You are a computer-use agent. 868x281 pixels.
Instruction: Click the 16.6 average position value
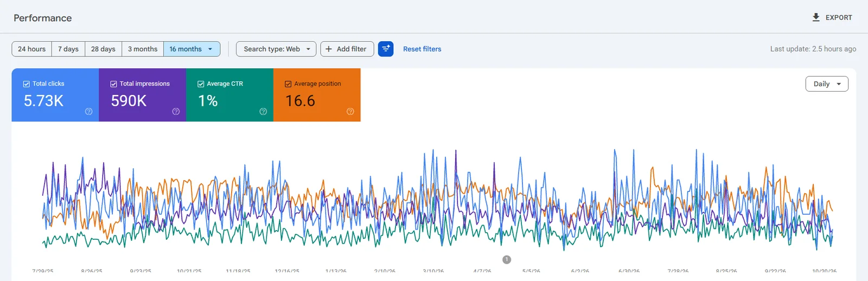click(300, 101)
